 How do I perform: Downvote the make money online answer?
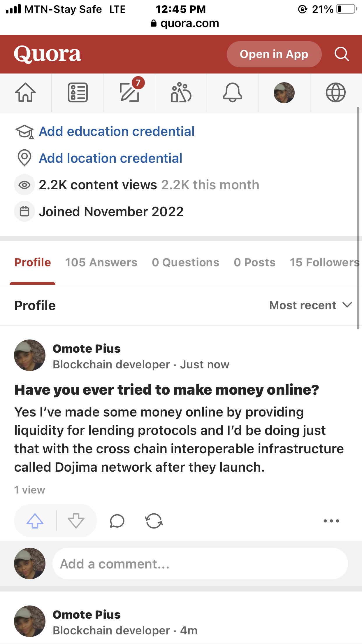pyautogui.click(x=76, y=521)
